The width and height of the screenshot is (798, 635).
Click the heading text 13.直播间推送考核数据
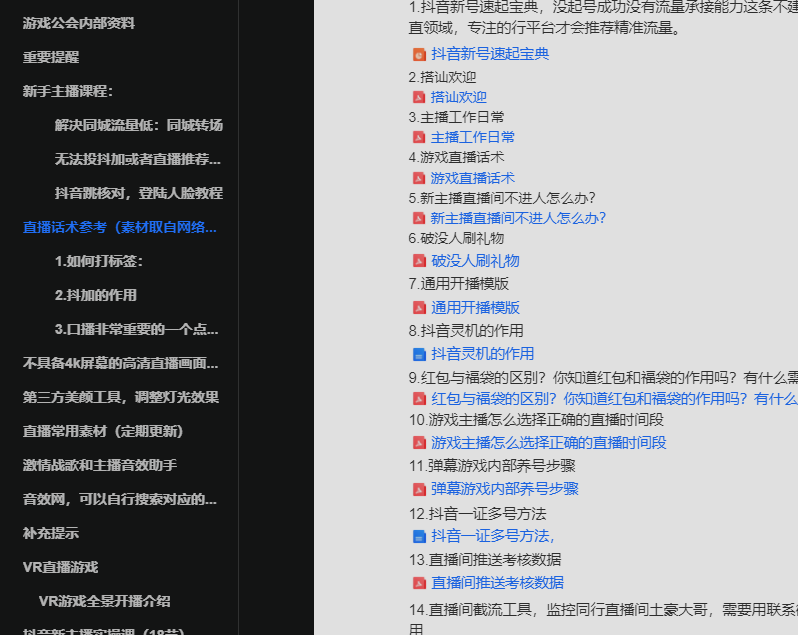click(485, 560)
